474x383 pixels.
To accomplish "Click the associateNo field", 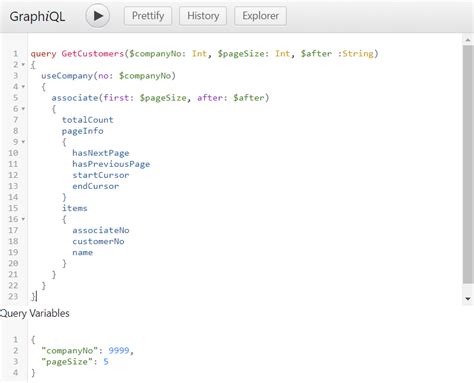I will pyautogui.click(x=101, y=230).
